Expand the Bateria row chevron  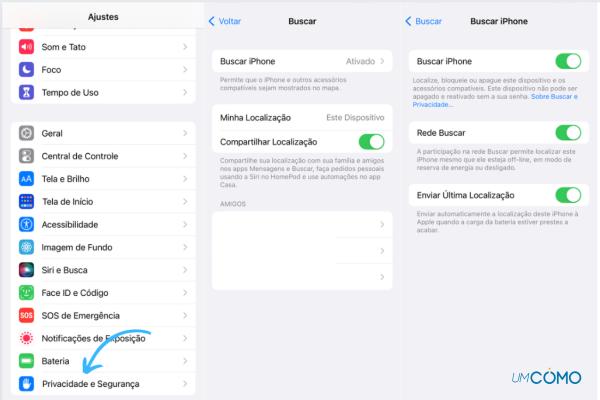185,361
